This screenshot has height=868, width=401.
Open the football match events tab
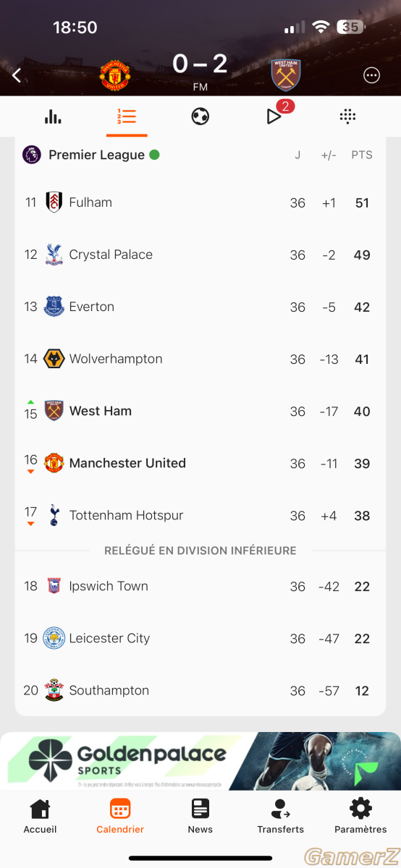[x=200, y=116]
